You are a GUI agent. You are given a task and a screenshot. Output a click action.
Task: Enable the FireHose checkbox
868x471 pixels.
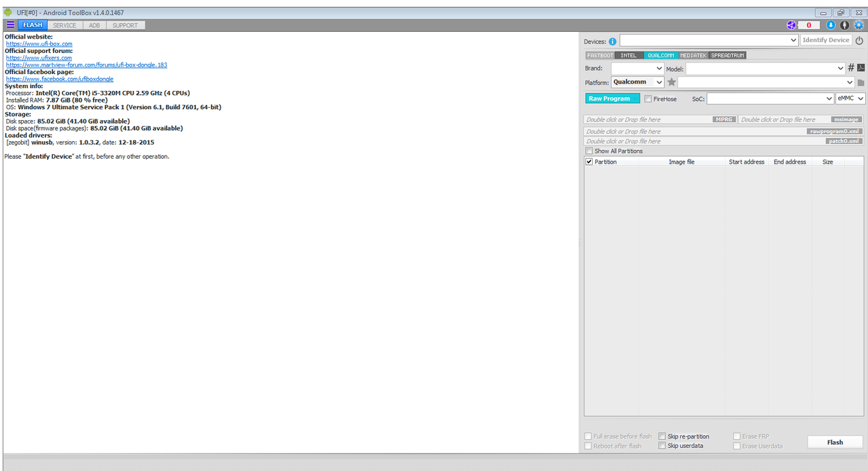coord(648,98)
